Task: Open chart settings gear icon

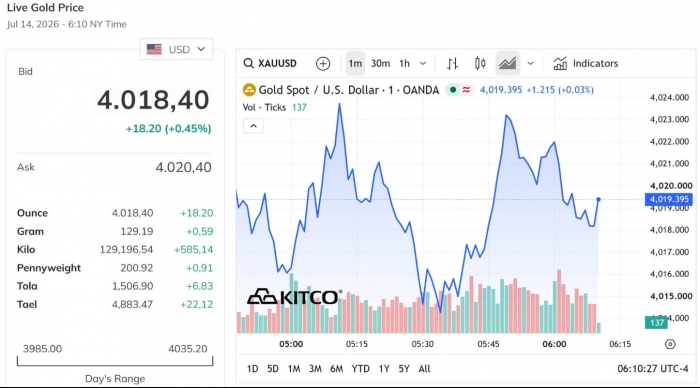Action: (x=670, y=344)
